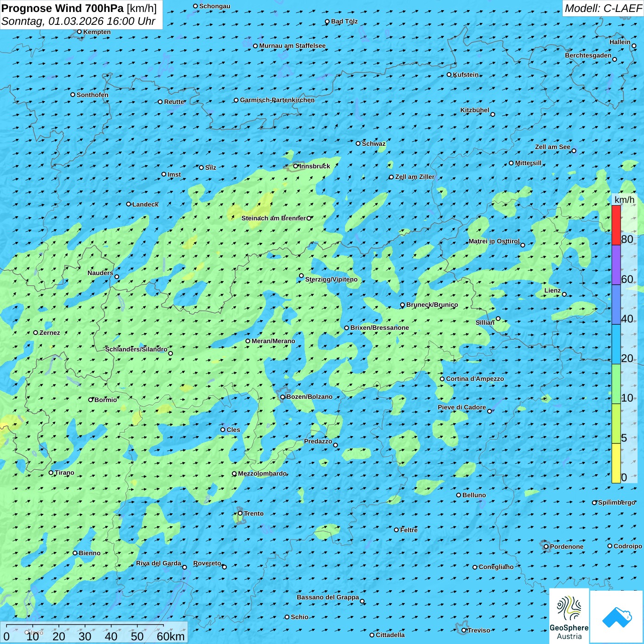The height and width of the screenshot is (644, 644).
Task: Click the red legend swatch above 80
Action: tap(616, 225)
